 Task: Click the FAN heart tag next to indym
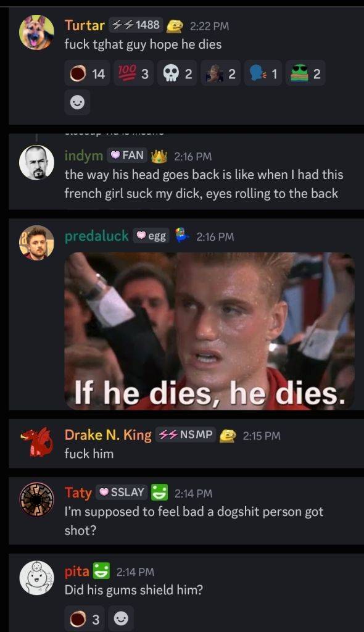[x=127, y=155]
